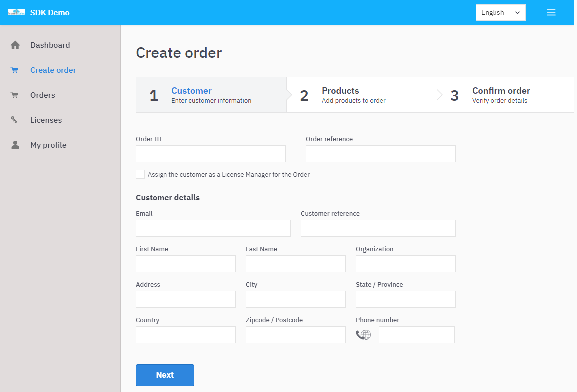The height and width of the screenshot is (392, 577).
Task: Select step 3 Confirm order tab
Action: pyautogui.click(x=506, y=95)
